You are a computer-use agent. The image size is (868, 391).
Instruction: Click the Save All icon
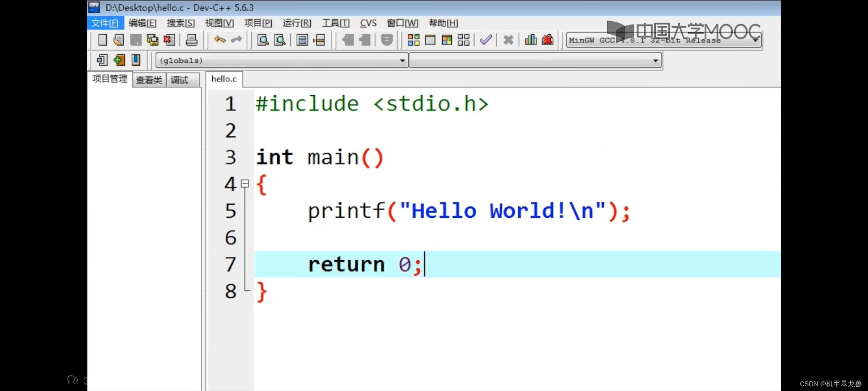tap(152, 40)
